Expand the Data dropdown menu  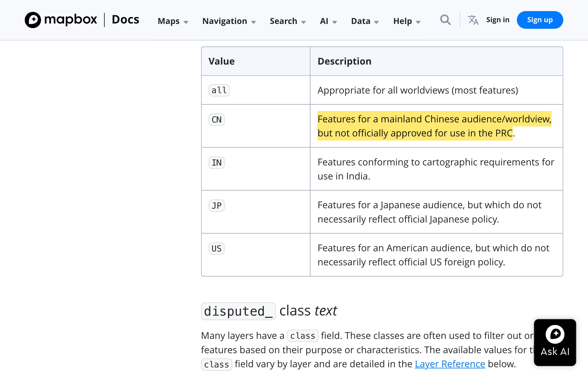(365, 21)
